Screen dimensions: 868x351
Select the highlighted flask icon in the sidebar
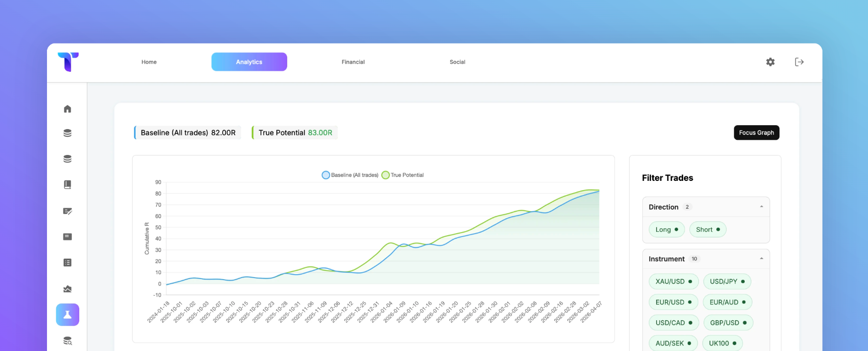[68, 315]
